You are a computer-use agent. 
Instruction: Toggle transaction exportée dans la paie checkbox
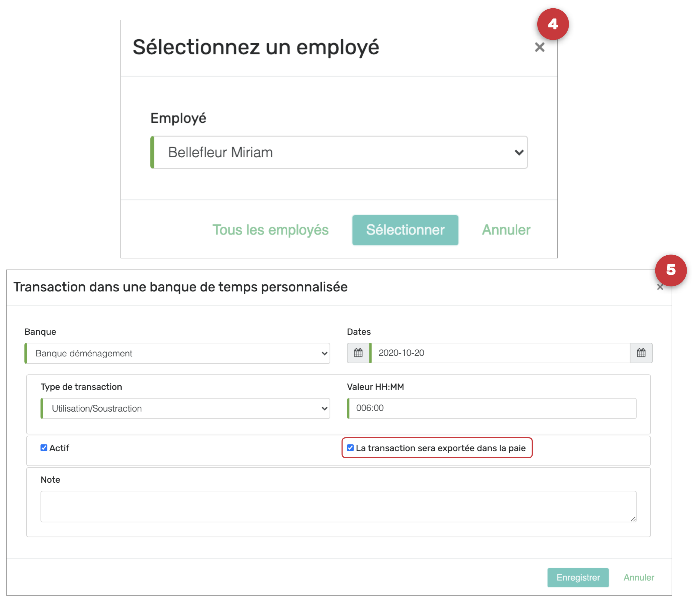[x=350, y=448]
